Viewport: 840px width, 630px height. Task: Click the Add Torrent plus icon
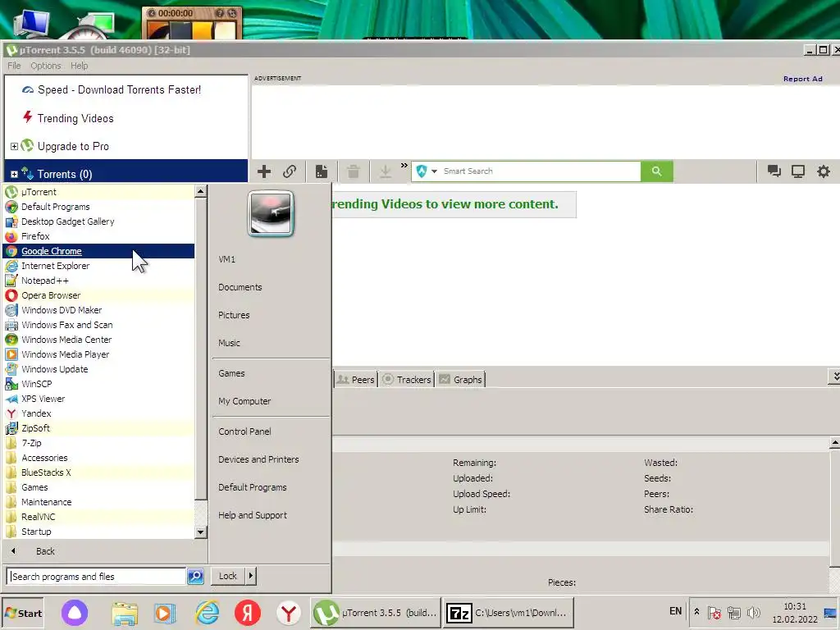264,171
